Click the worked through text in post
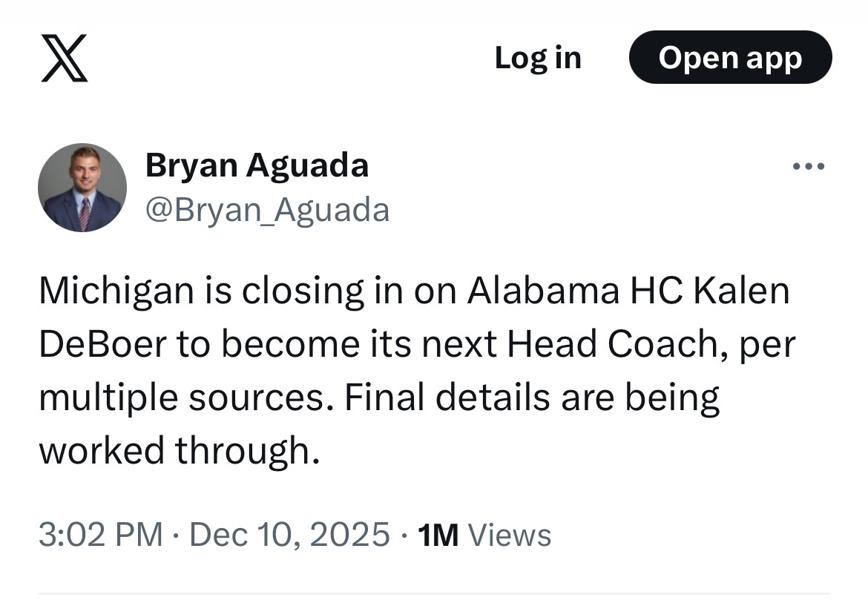Screen dimensions: 868x603 [x=179, y=450]
